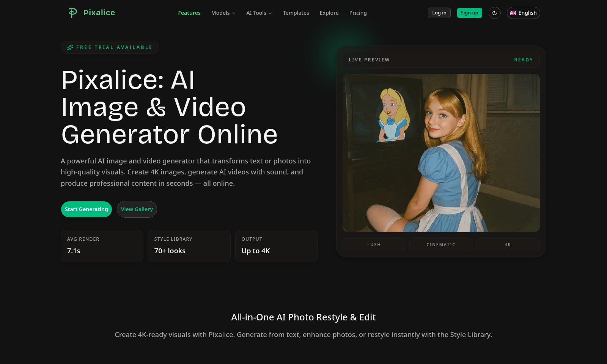The height and width of the screenshot is (364, 607).
Task: Click the FREE TRIAL AVAILABLE badge
Action: point(110,47)
